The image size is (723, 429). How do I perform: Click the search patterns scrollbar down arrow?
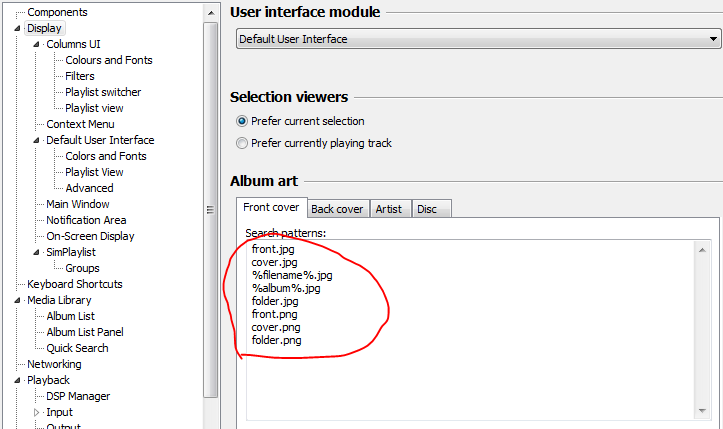pyautogui.click(x=703, y=411)
